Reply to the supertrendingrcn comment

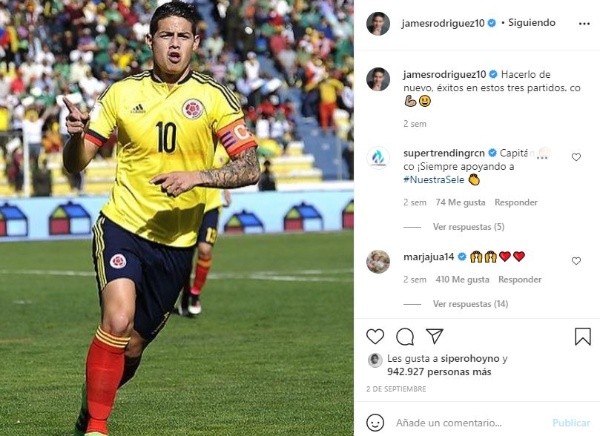tap(516, 202)
